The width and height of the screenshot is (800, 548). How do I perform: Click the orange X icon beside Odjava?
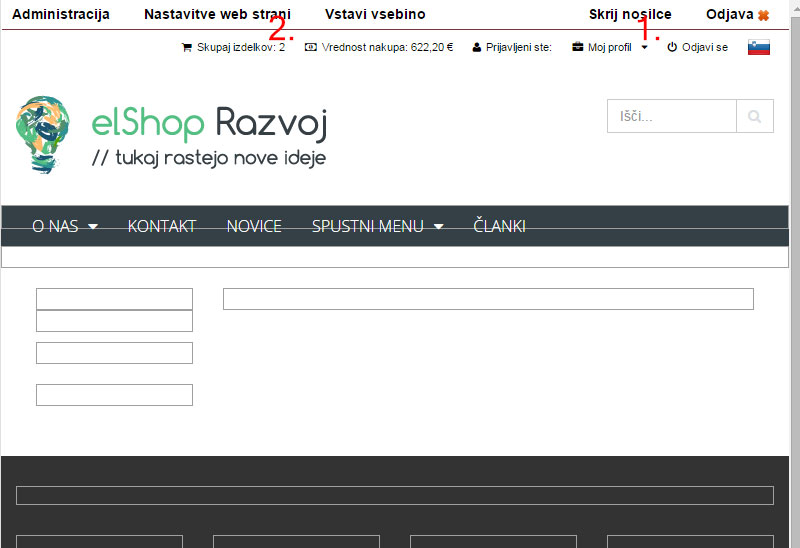tap(763, 16)
